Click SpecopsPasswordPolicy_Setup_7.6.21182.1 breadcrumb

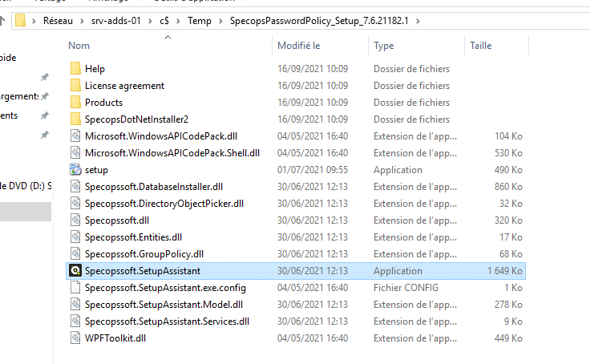coord(319,21)
